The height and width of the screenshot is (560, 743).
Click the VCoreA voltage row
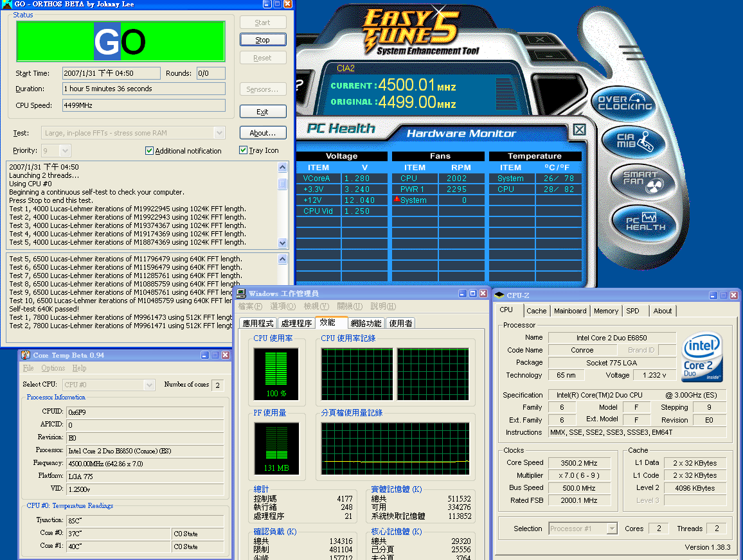pyautogui.click(x=341, y=179)
